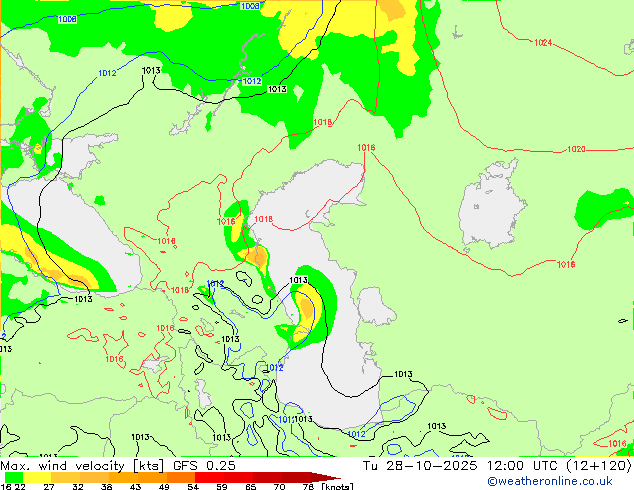Select the green 16-22 knots legend swatch
Viewport: 634px width, 490px height.
(14, 477)
